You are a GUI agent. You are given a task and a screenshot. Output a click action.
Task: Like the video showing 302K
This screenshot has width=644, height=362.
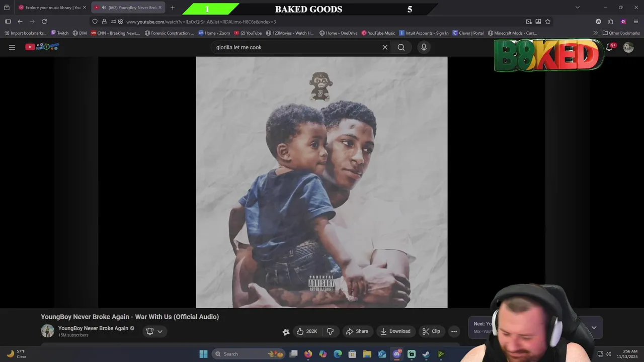point(306,331)
